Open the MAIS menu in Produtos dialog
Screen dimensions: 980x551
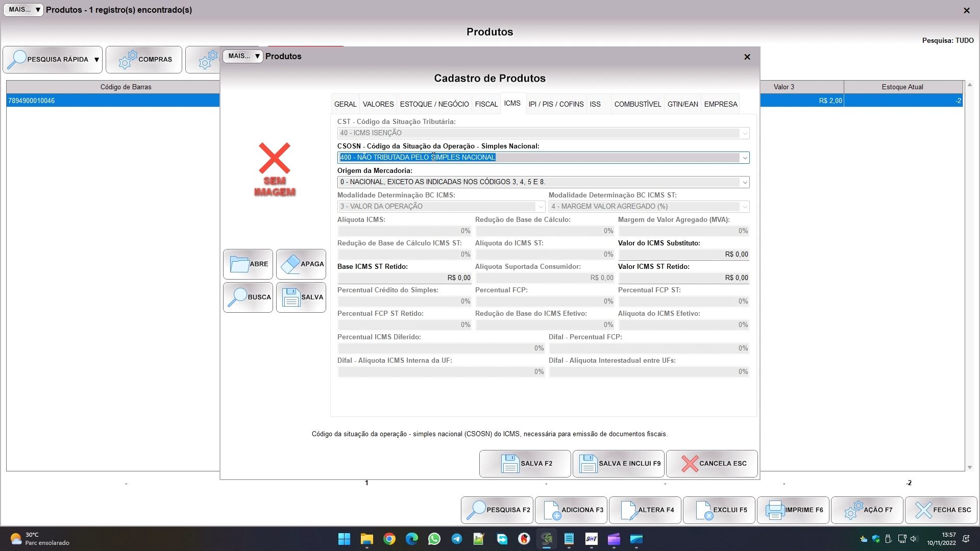coord(243,56)
